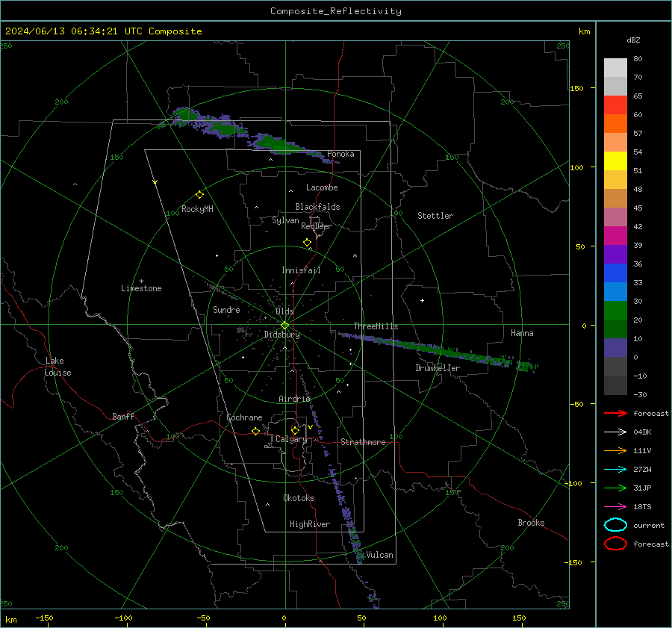This screenshot has width=672, height=628.
Task: Click the Banff label
Action: tap(123, 416)
